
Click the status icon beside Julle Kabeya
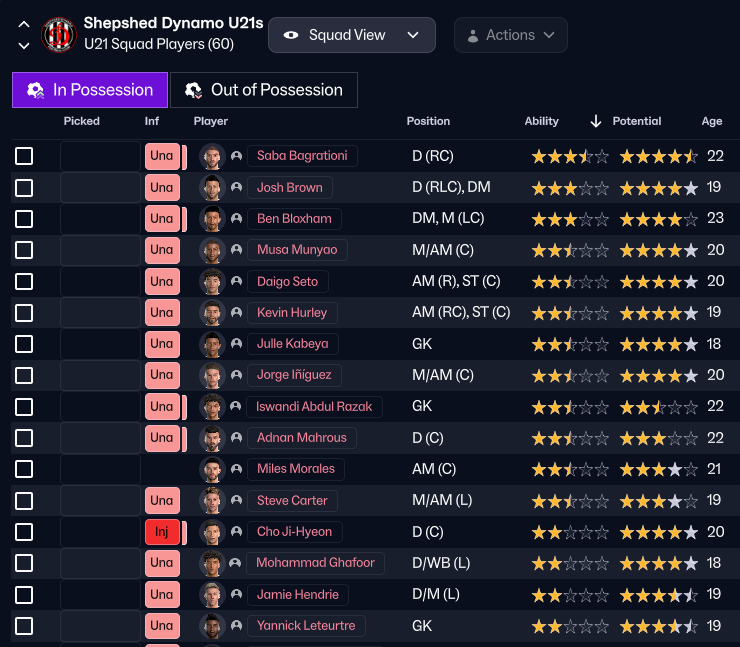(236, 344)
